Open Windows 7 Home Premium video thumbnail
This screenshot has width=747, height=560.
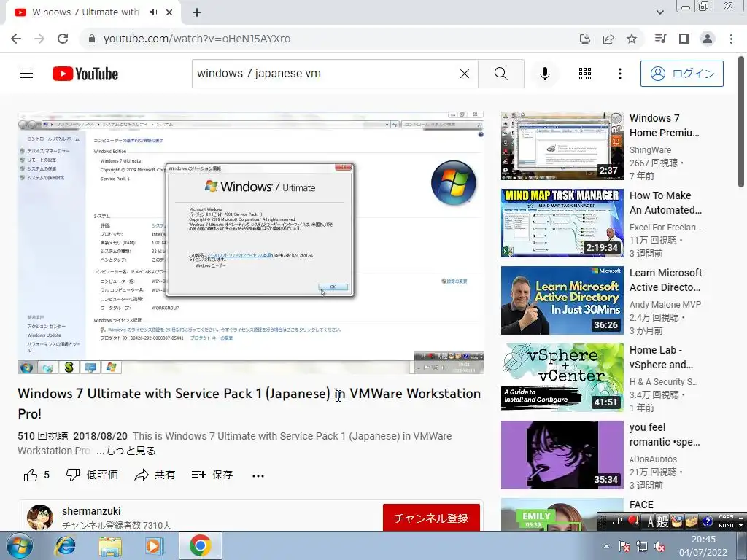point(562,146)
